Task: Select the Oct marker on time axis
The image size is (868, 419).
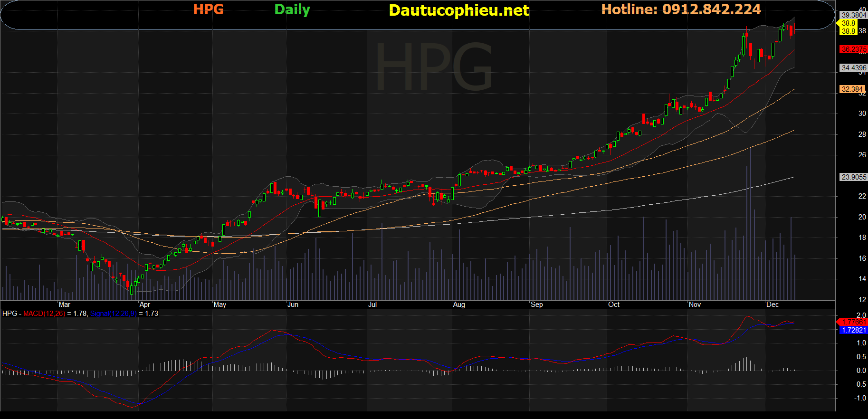Action: [614, 305]
